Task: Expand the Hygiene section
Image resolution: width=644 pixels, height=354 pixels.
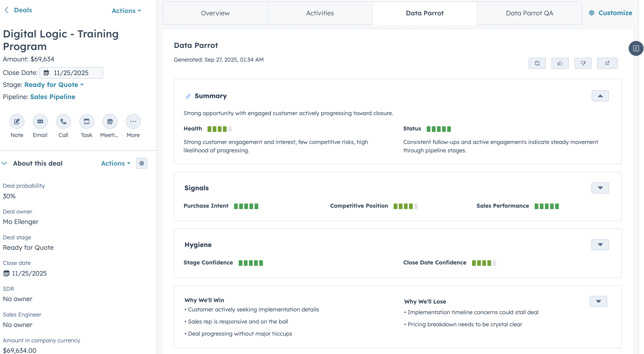Action: (600, 244)
